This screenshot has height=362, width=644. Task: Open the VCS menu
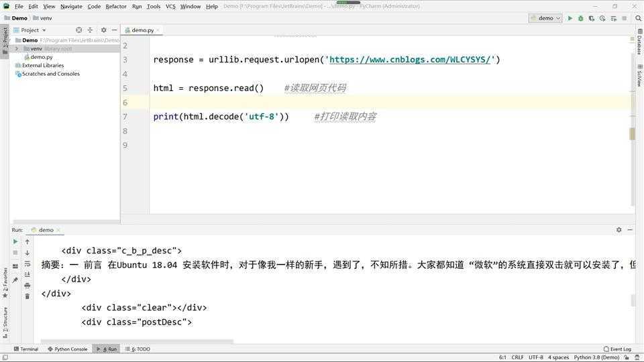click(170, 7)
